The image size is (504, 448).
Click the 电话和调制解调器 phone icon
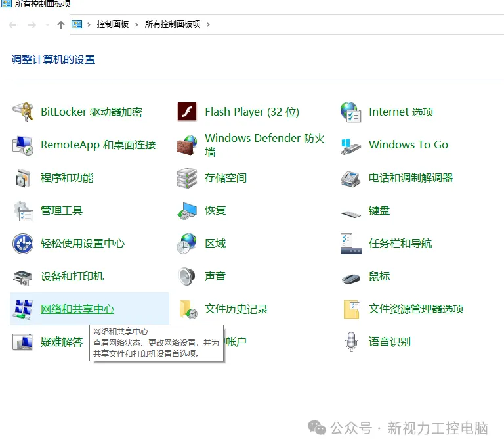pyautogui.click(x=350, y=179)
